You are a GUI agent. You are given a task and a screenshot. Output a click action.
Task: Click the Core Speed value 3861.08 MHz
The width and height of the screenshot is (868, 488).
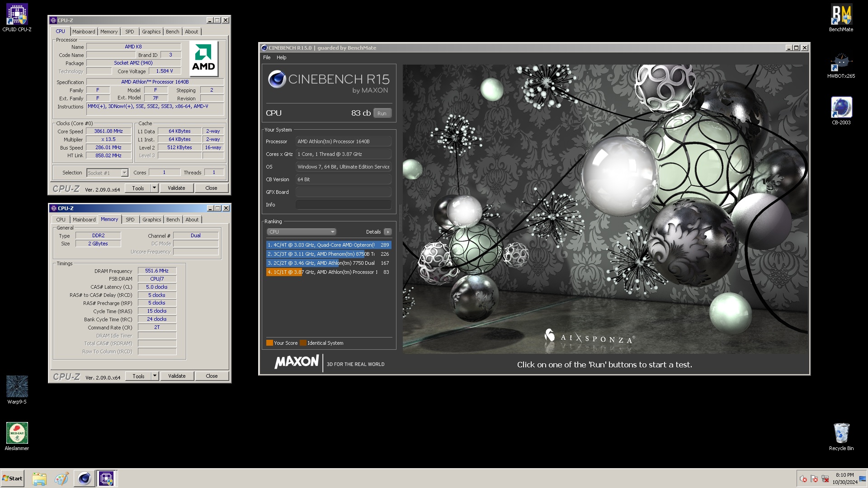[x=108, y=131]
